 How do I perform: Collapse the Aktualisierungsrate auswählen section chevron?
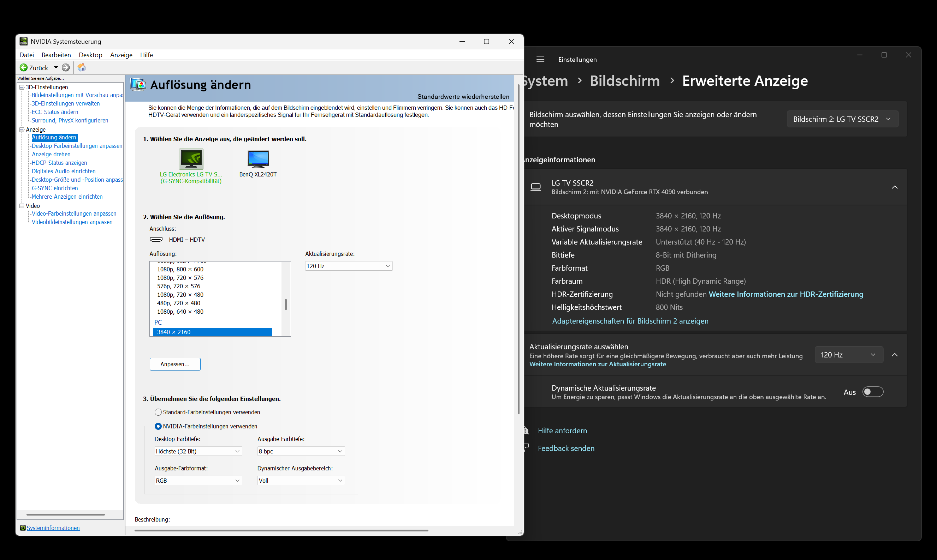[x=895, y=355]
